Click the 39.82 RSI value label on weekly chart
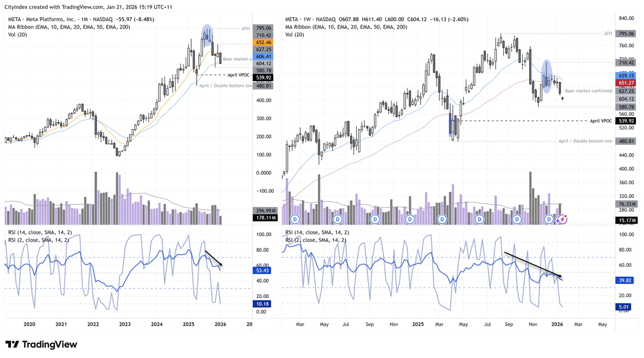 point(624,280)
